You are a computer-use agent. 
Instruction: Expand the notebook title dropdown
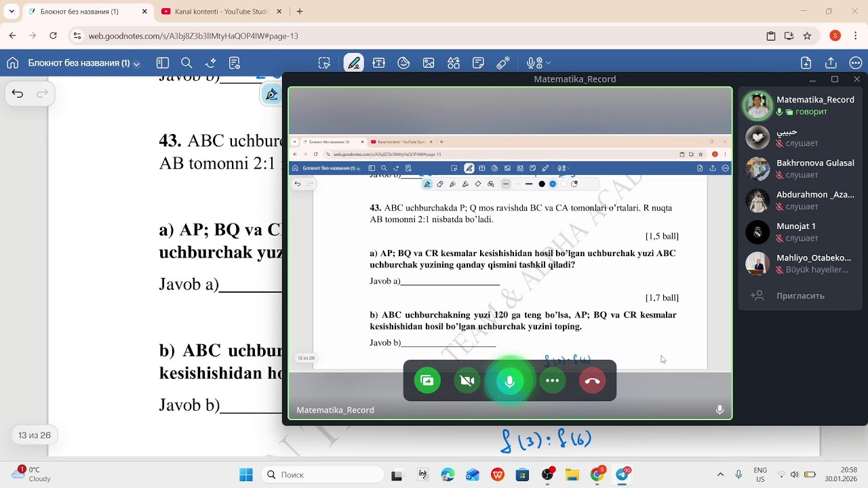[136, 64]
